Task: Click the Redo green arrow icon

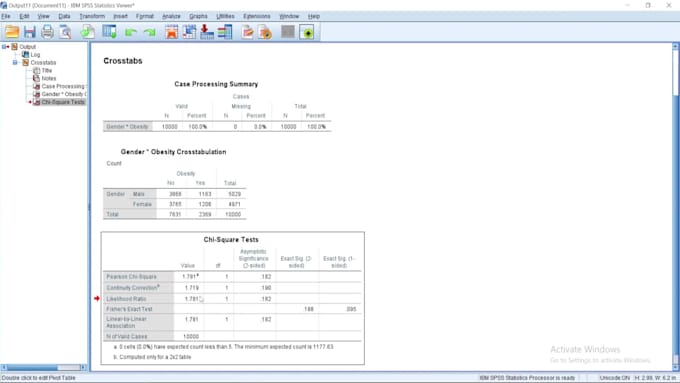Action: (150, 32)
